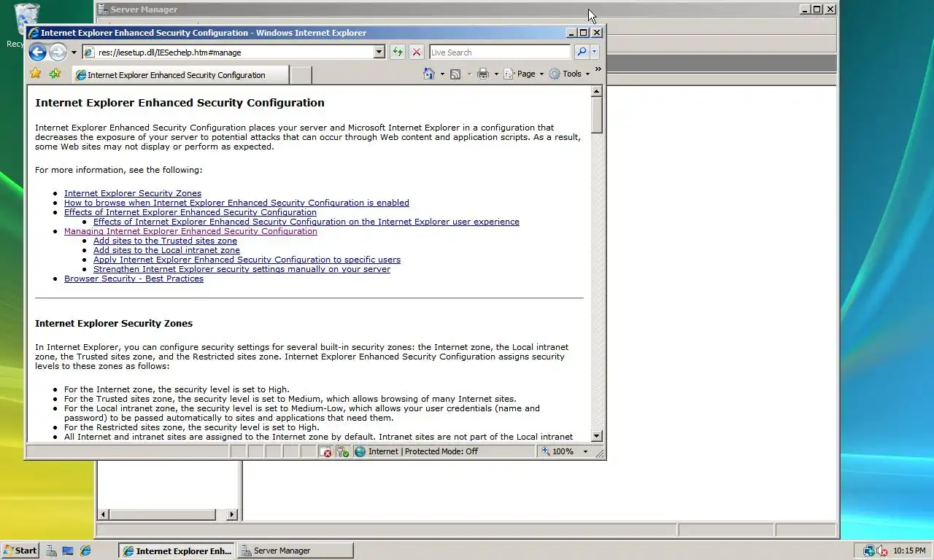934x560 pixels.
Task: Open the Tools menu
Action: (569, 74)
